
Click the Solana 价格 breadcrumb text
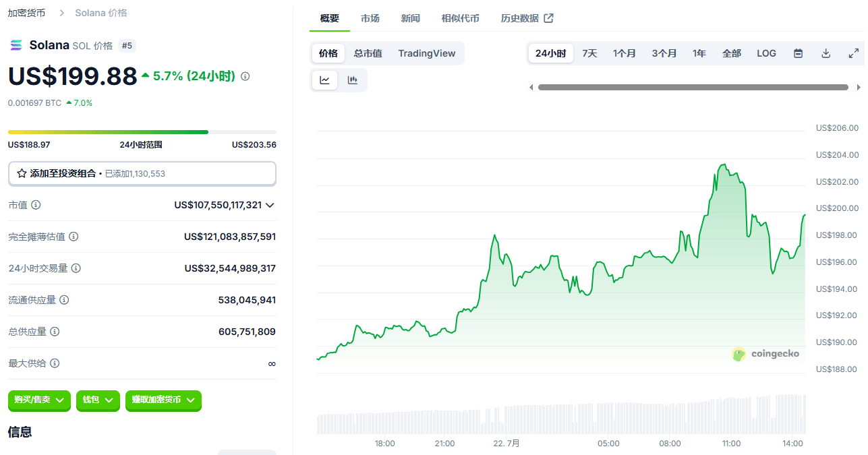pos(101,13)
